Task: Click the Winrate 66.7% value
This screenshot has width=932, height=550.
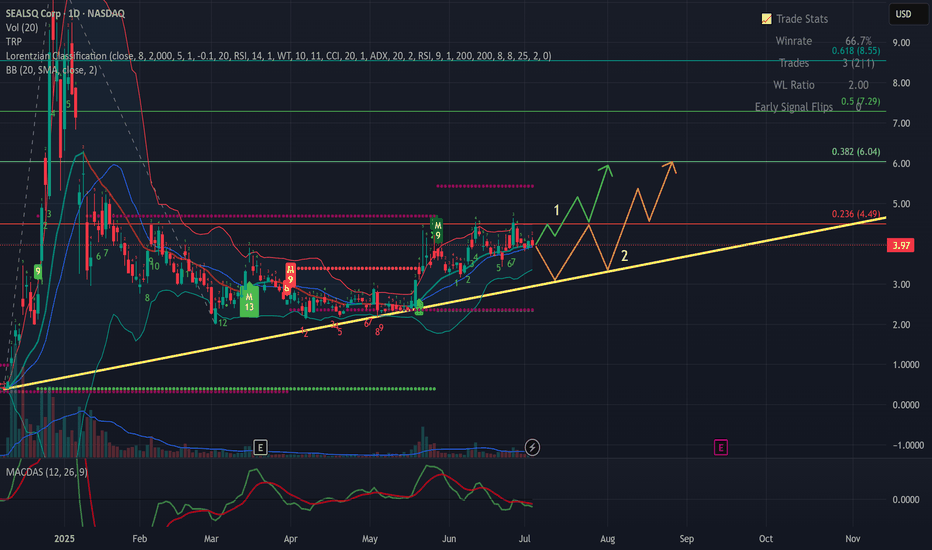Action: [x=858, y=41]
